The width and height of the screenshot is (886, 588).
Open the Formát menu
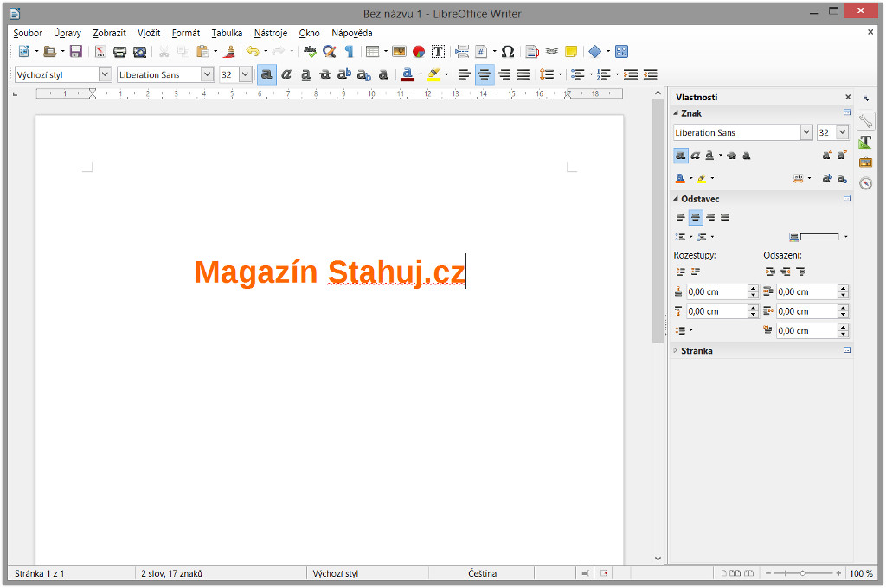(x=186, y=34)
